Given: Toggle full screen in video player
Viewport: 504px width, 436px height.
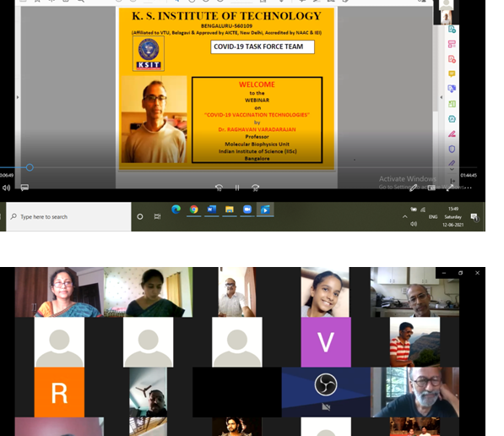Looking at the screenshot, I should tap(450, 188).
